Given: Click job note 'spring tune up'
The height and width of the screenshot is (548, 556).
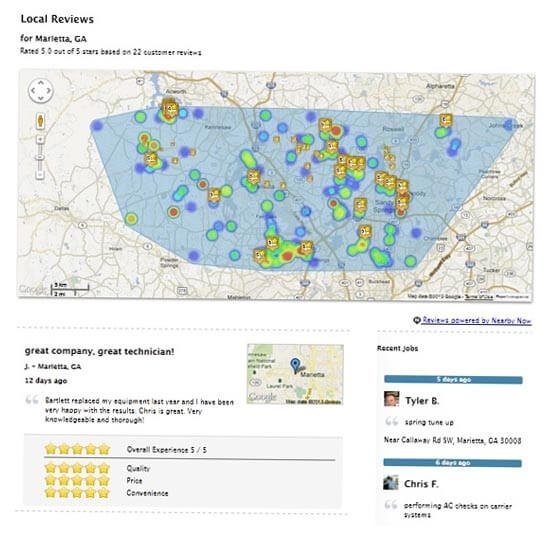Looking at the screenshot, I should click(429, 422).
